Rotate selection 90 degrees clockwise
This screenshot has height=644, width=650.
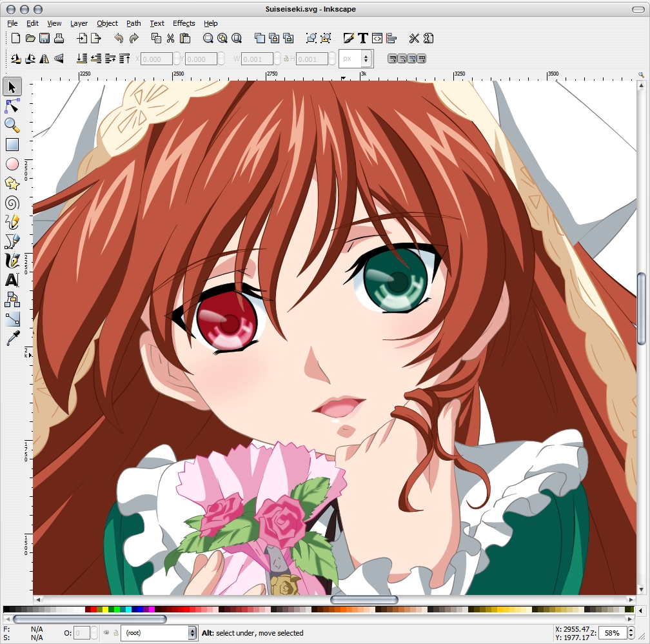(30, 59)
